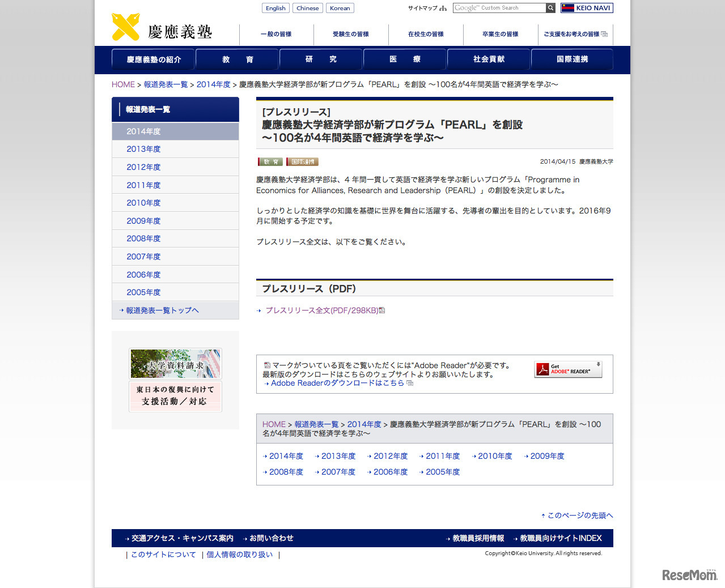This screenshot has width=725, height=588.
Task: Open プレスリリース全文(PDF/298KB) link
Action: [x=321, y=310]
